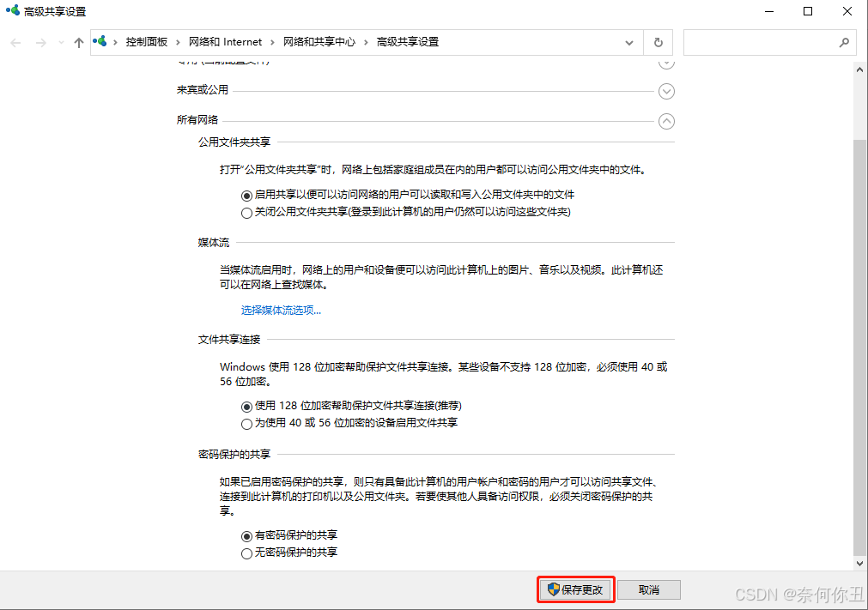Click the search magnifier icon
The width and height of the screenshot is (868, 610).
pyautogui.click(x=844, y=42)
